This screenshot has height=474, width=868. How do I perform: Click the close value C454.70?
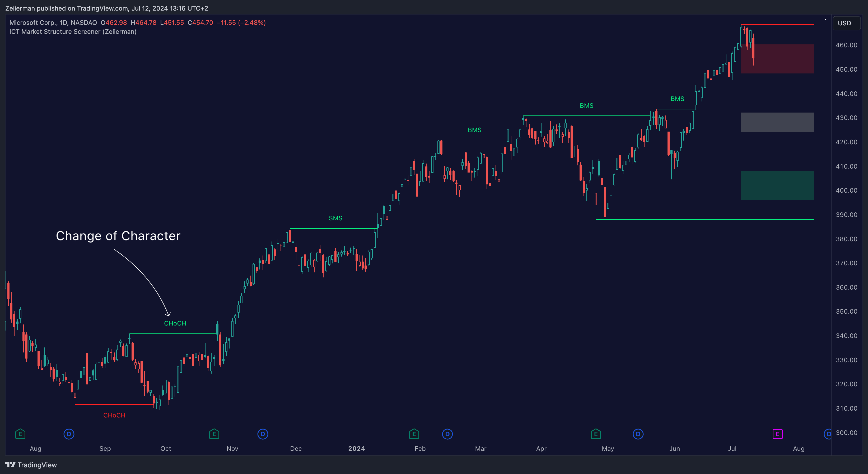point(200,22)
